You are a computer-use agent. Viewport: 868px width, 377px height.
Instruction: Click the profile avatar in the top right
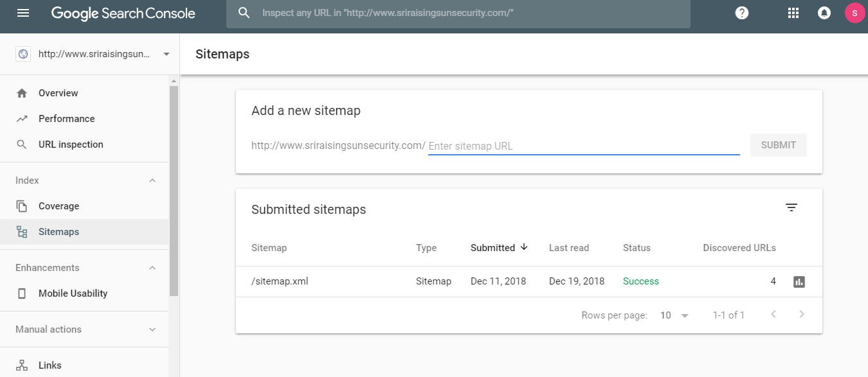tap(854, 12)
